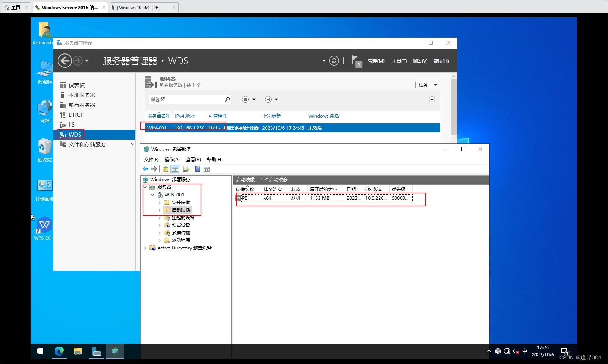This screenshot has height=364, width=608.
Task: Select the PE boot image row
Action: (324, 198)
